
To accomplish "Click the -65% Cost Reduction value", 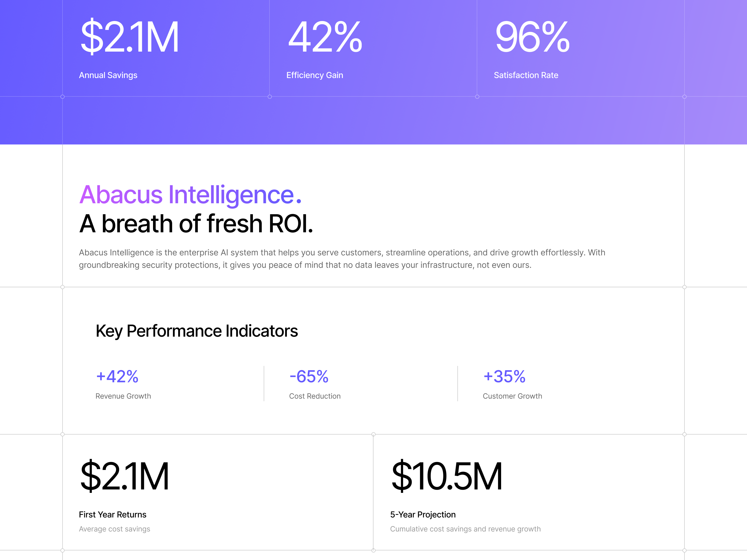I will 309,376.
